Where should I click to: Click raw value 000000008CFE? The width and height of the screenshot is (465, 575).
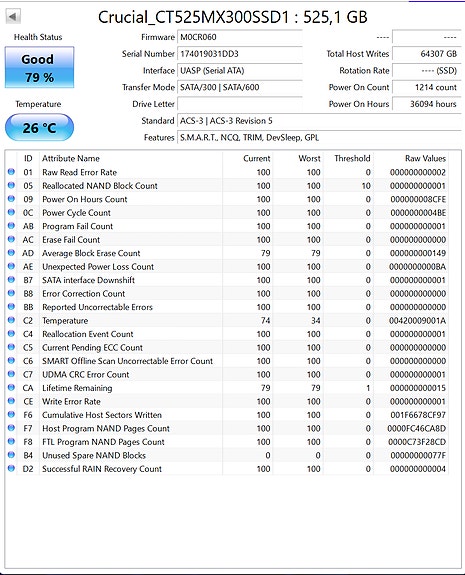click(418, 199)
